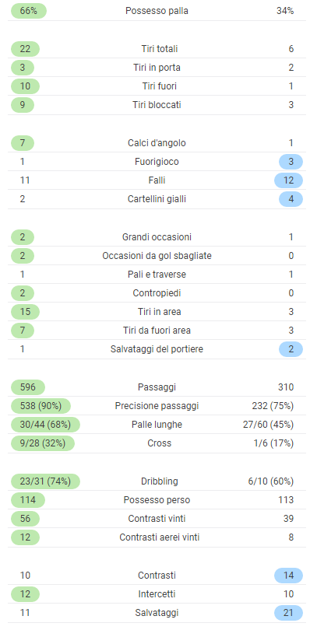Select the Possesso perso label
Viewport: 310px width, 644px height.
coord(157,500)
